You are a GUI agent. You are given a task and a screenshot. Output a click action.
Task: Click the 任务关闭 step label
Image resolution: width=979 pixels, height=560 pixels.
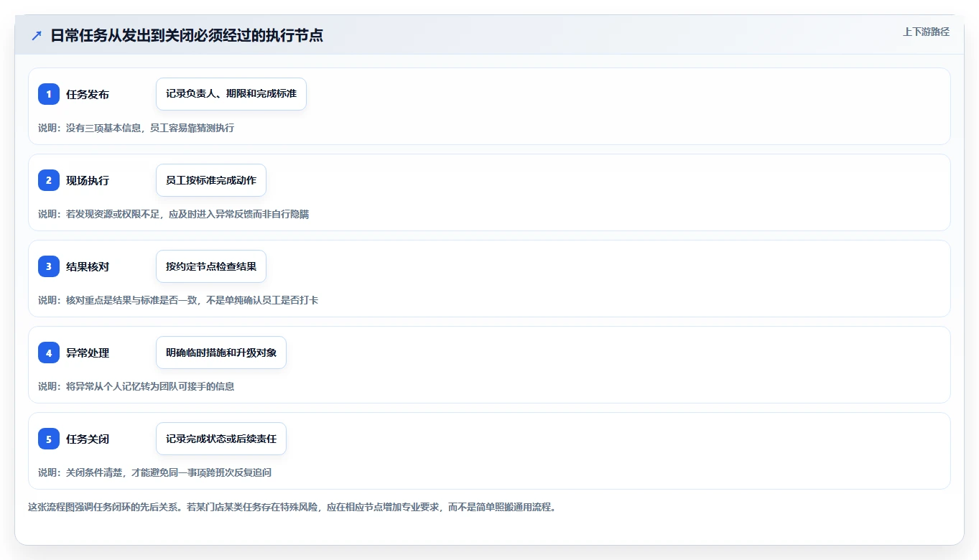pos(88,439)
